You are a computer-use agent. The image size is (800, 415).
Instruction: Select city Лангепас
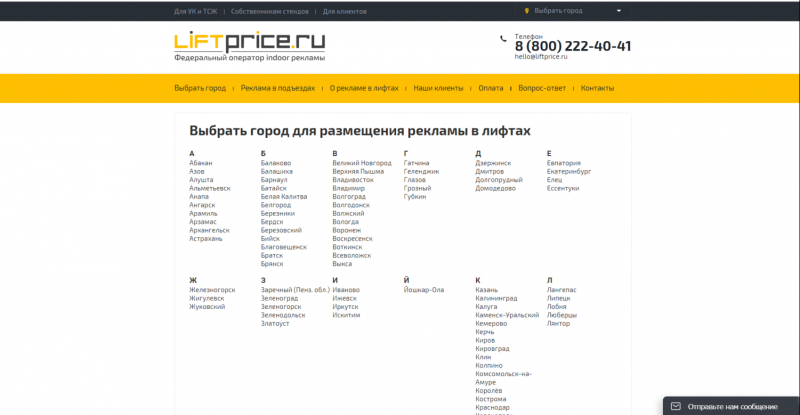pyautogui.click(x=562, y=290)
